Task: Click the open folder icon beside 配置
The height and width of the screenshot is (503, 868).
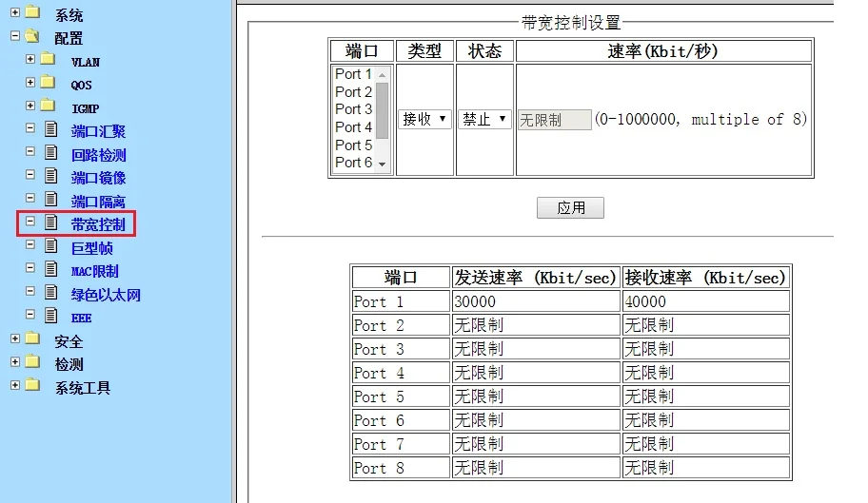Action: coord(32,36)
